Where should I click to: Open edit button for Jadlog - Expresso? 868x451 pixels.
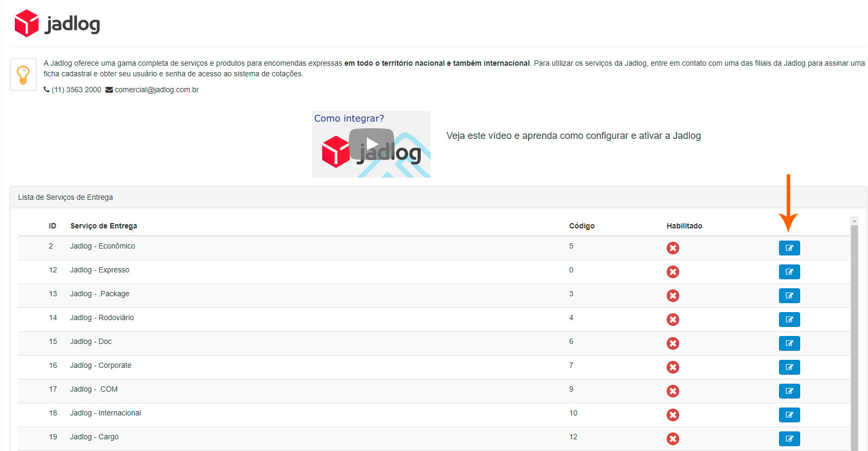[789, 272]
